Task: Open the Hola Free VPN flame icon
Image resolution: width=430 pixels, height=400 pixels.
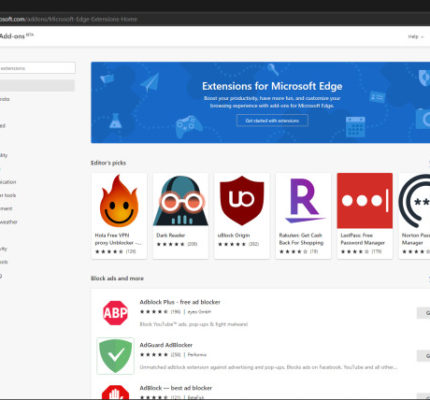Action: coord(119,201)
